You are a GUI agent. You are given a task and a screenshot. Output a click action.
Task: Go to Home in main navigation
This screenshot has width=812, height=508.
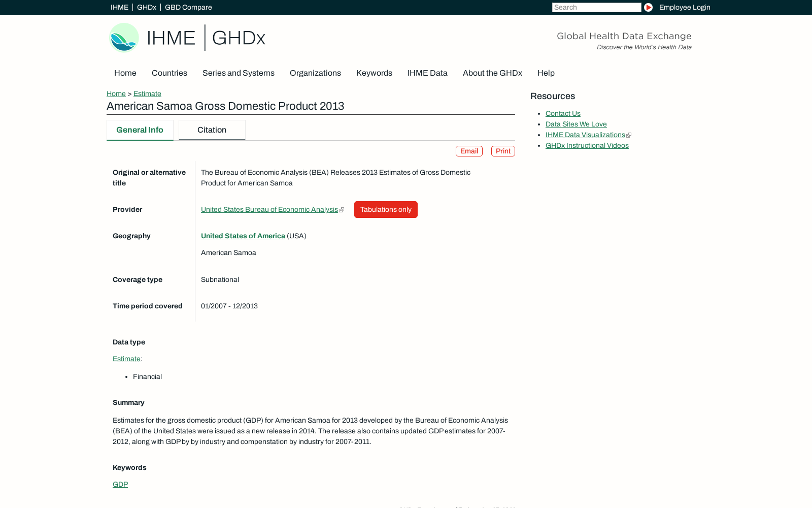pos(125,73)
